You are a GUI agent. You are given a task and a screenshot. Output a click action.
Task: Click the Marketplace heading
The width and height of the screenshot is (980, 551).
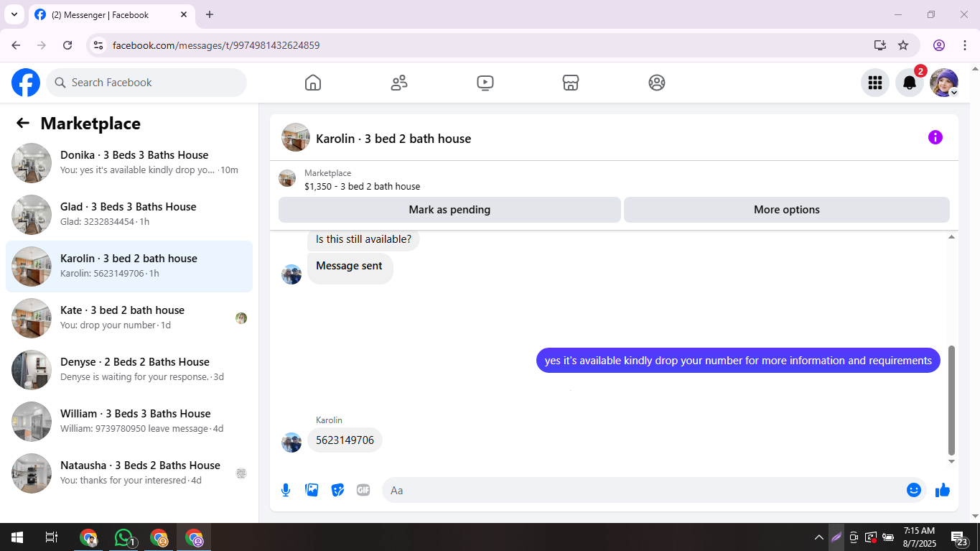[90, 124]
